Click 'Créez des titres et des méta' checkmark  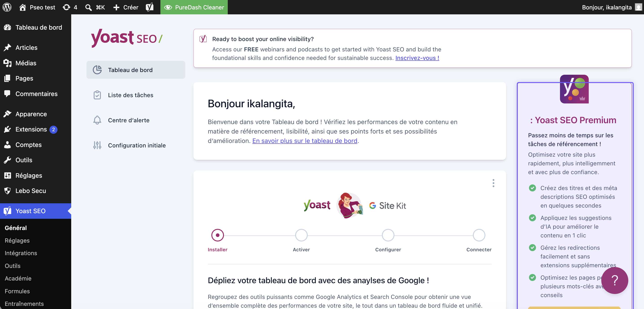pos(532,188)
